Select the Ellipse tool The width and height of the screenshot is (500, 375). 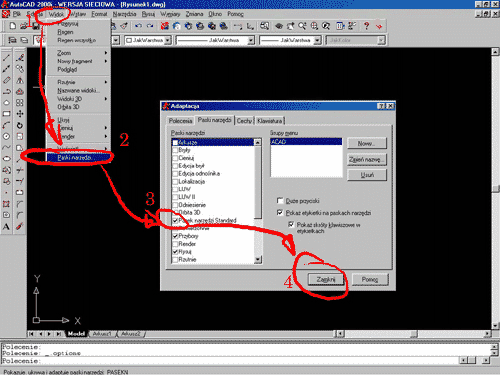tap(6, 159)
